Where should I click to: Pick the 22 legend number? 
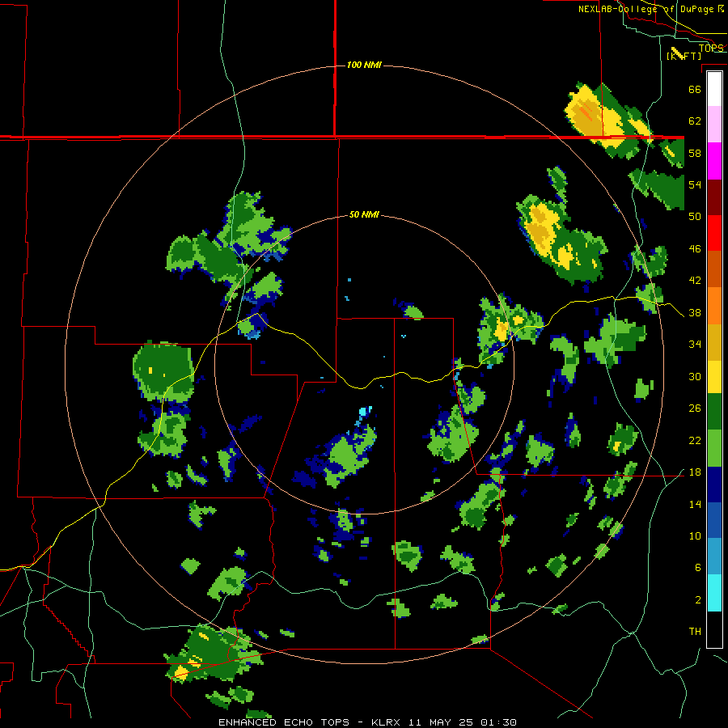coord(695,440)
